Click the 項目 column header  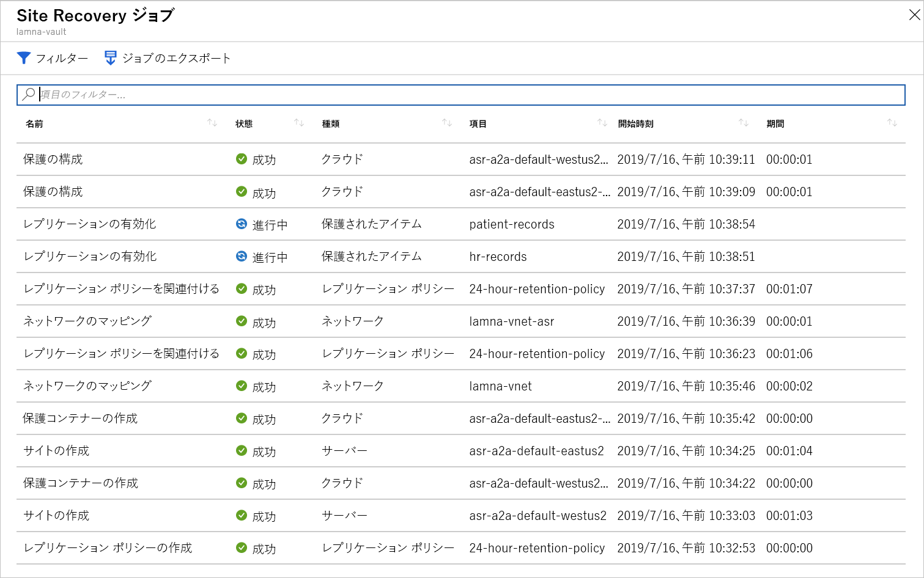pos(478,123)
